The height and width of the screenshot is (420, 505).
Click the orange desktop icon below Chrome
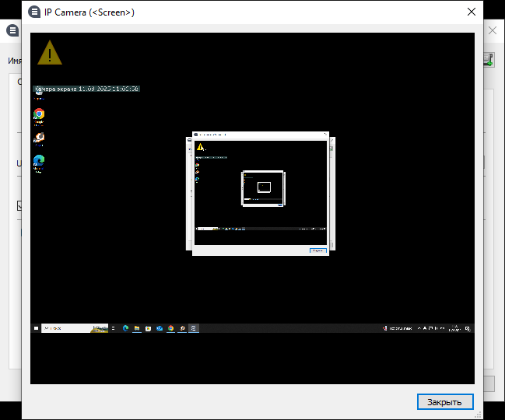(x=39, y=138)
